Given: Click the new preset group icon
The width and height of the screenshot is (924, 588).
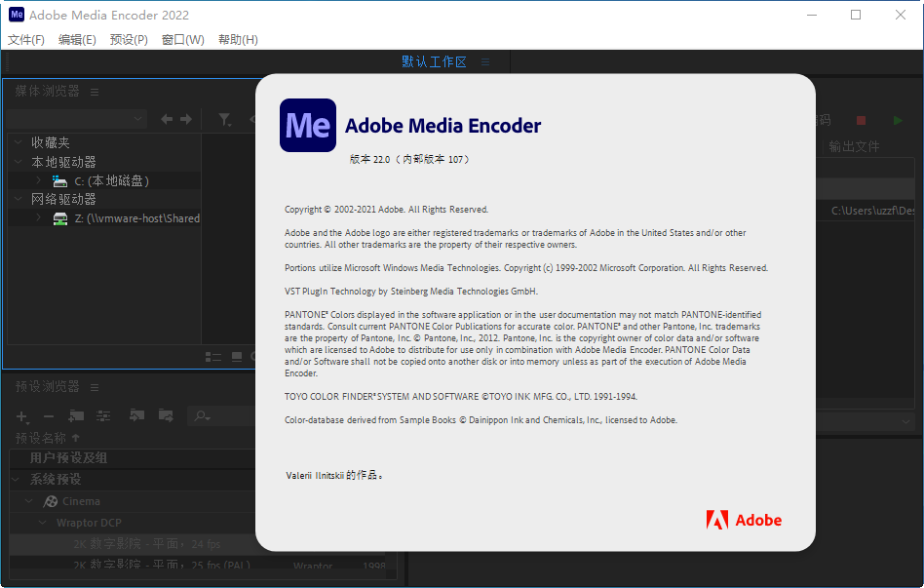Looking at the screenshot, I should coord(75,415).
